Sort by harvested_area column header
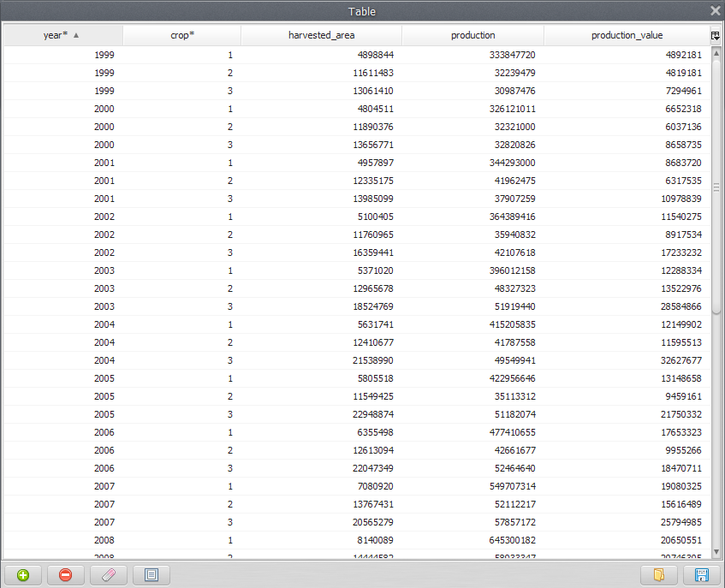The width and height of the screenshot is (725, 588). [321, 36]
